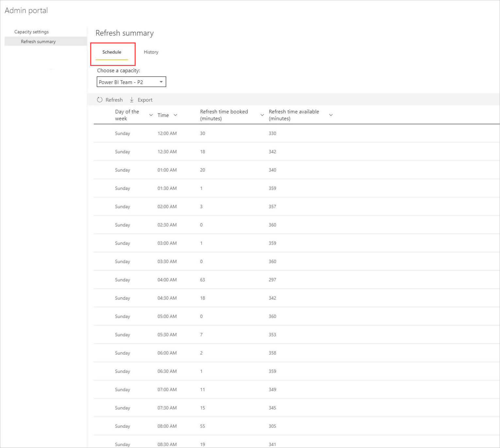Image resolution: width=500 pixels, height=448 pixels.
Task: Select the 01:30 AM time cell
Action: coord(167,188)
